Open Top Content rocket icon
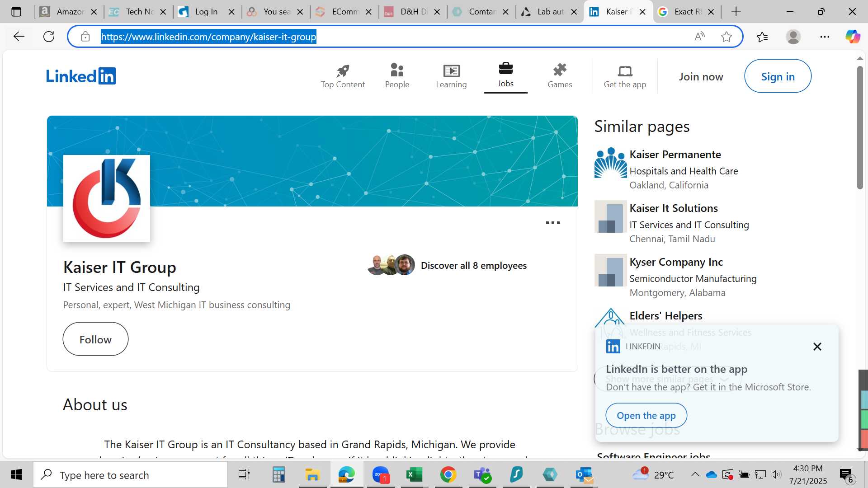868x488 pixels. click(x=343, y=76)
